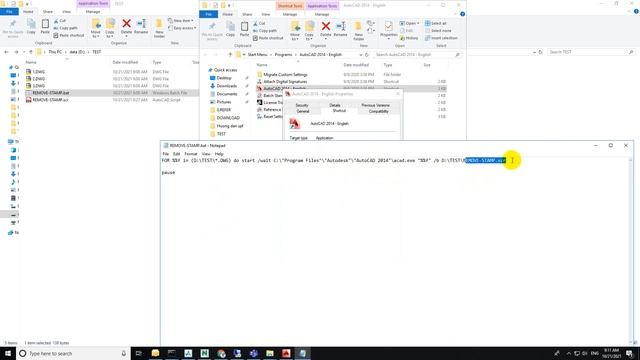The image size is (640, 360).
Task: Open View menu in Notepad
Action: (206, 154)
